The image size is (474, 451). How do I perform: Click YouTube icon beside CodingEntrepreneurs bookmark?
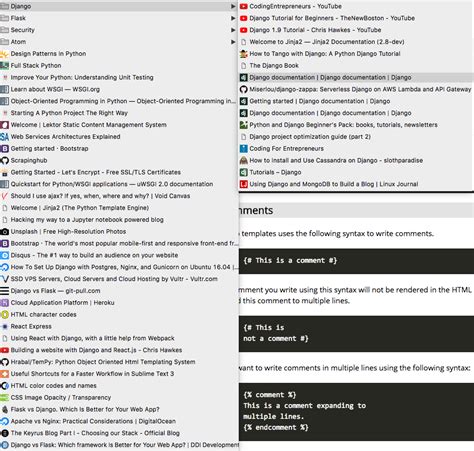coord(244,6)
